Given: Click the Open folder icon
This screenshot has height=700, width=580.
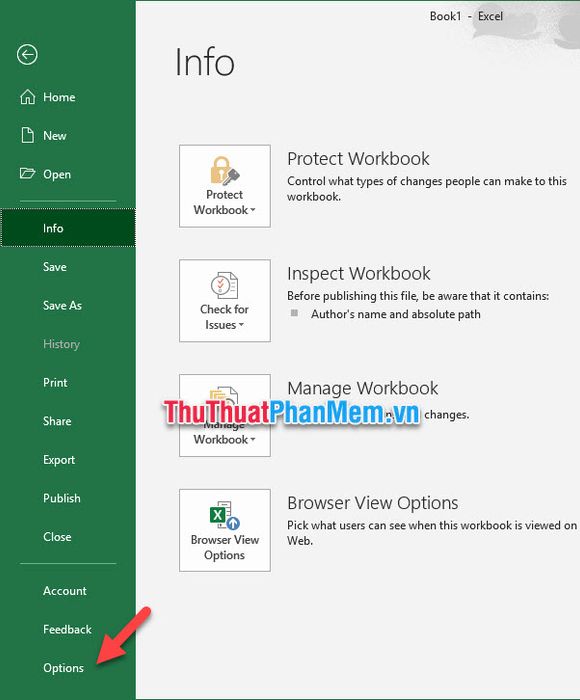Looking at the screenshot, I should coord(27,173).
